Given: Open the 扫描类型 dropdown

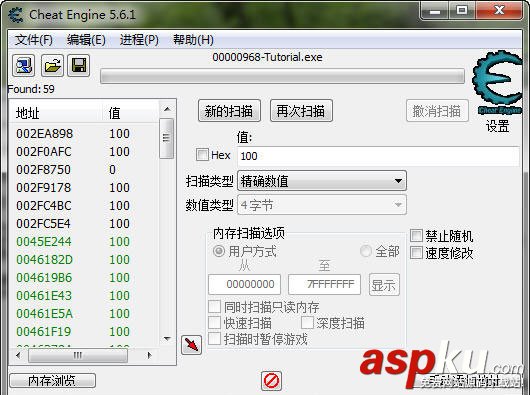Looking at the screenshot, I should pos(322,181).
